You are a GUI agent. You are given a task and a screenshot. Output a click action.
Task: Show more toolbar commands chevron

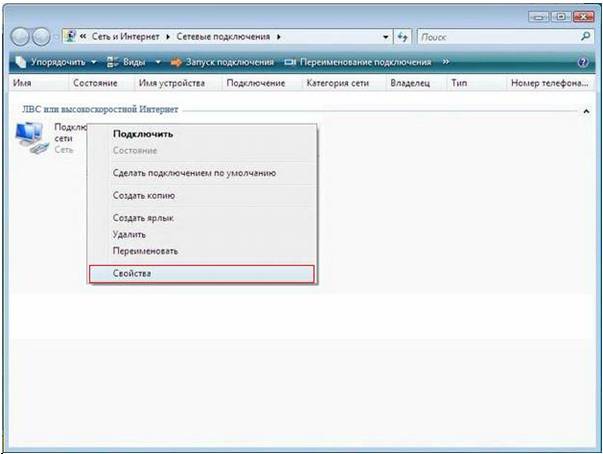[445, 62]
